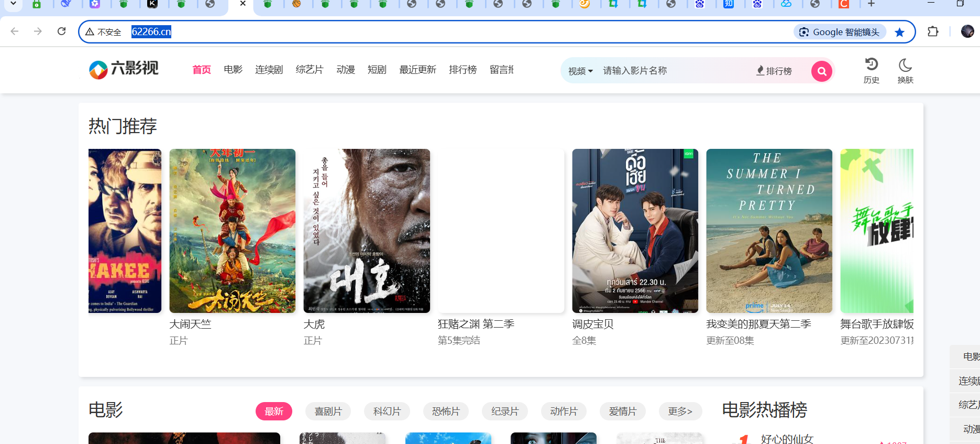
Task: Open the 舞台歌手放肆饭 poster
Action: point(877,231)
